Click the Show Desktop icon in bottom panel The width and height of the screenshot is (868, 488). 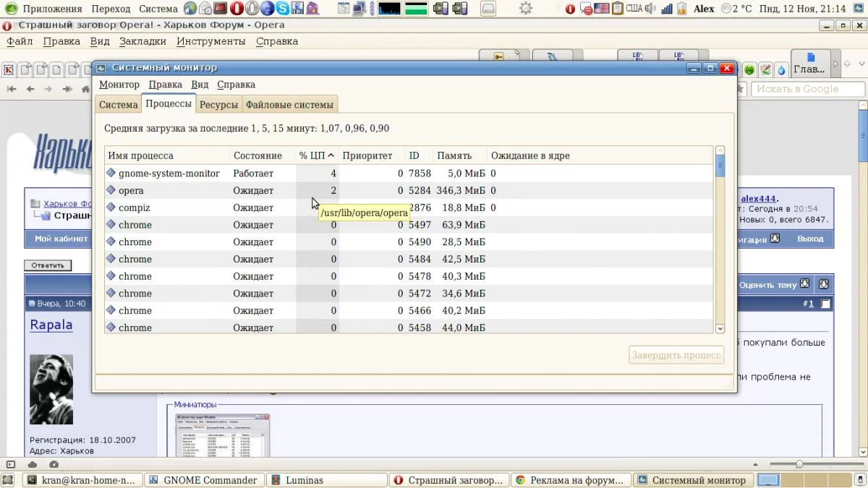coord(7,480)
